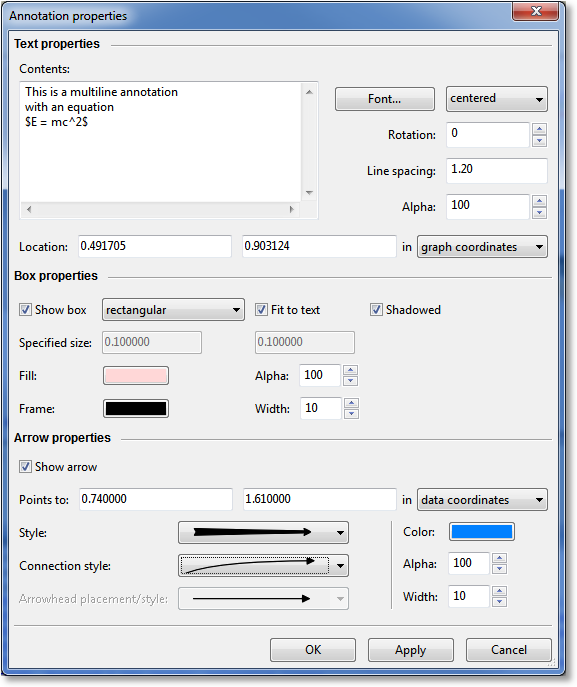Increase box fill Alpha with up arrow

(x=350, y=370)
